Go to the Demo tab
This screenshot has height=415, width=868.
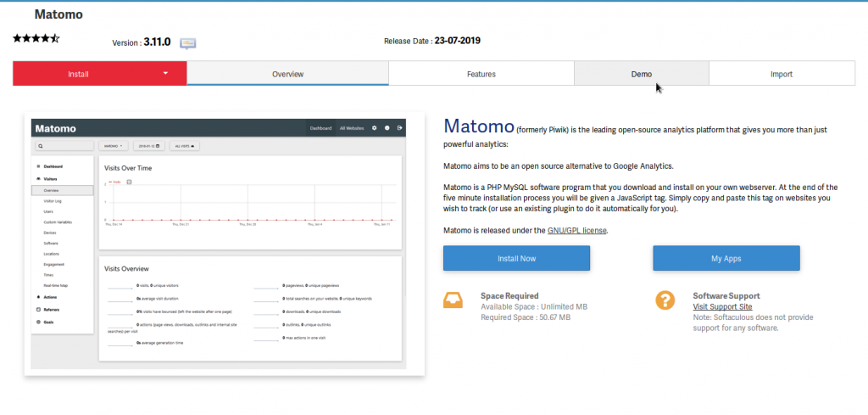click(641, 74)
